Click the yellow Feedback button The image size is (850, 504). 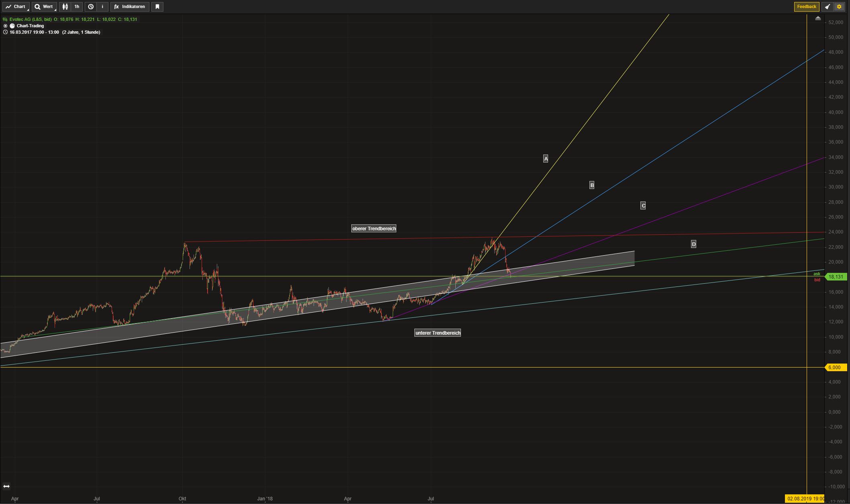pyautogui.click(x=807, y=6)
